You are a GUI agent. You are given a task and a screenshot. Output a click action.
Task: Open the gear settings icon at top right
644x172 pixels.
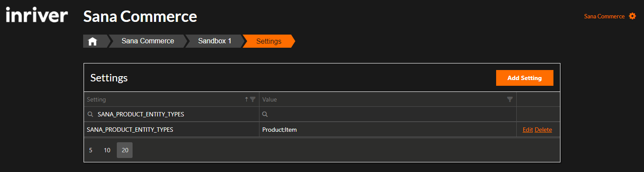click(x=632, y=16)
